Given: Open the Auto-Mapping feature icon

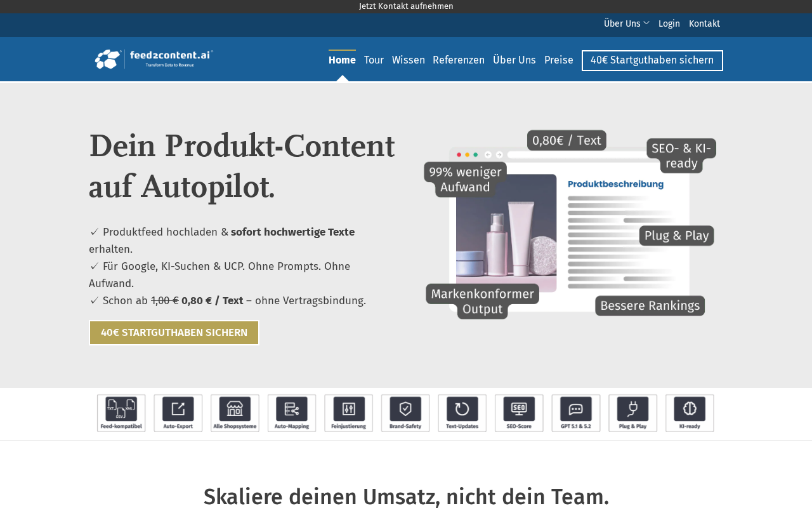Looking at the screenshot, I should pyautogui.click(x=292, y=413).
